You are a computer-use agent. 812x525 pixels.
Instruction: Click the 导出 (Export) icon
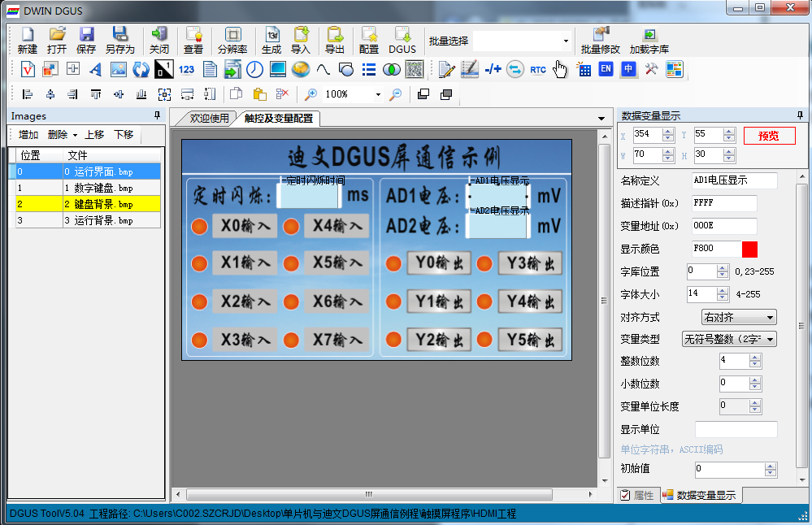pos(335,40)
